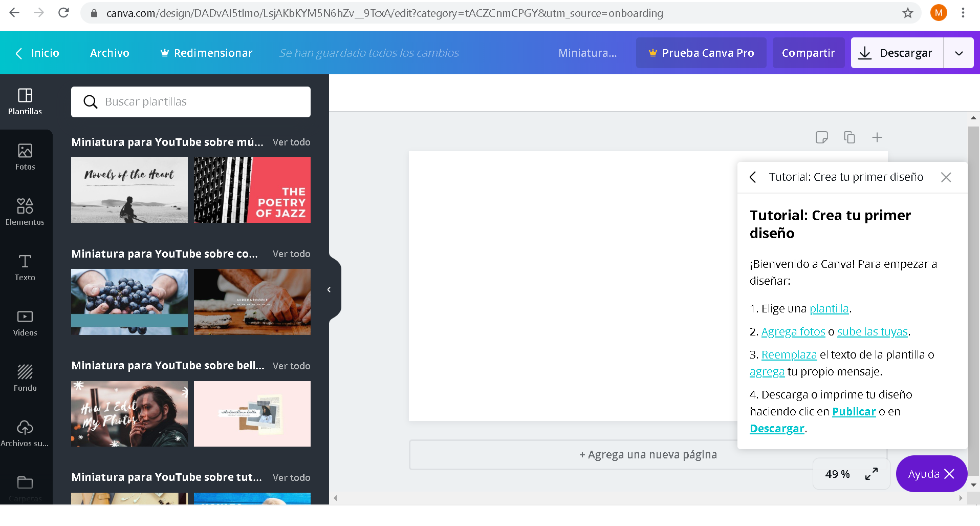Screen dimensions: 980x526
Task: Open the Elementos sidebar panel
Action: (25, 213)
